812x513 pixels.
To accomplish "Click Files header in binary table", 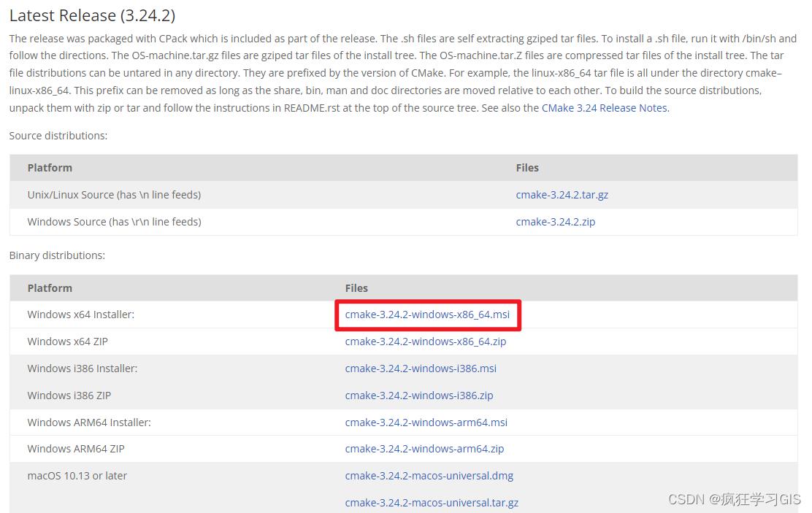I will point(356,288).
